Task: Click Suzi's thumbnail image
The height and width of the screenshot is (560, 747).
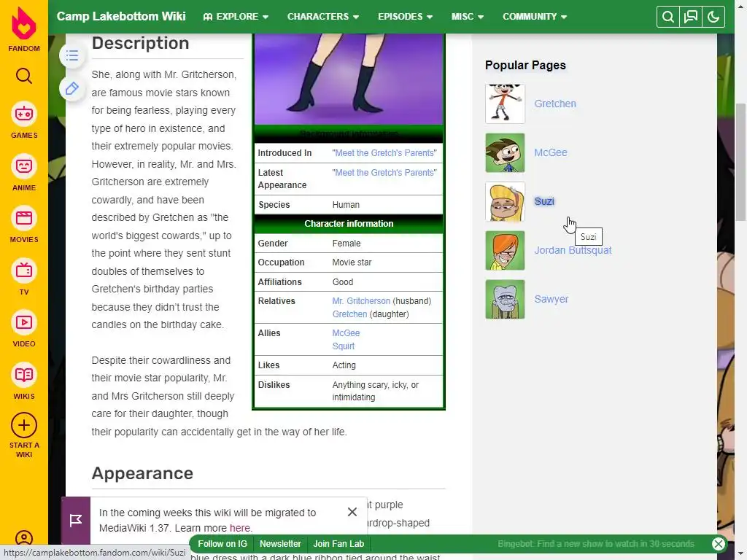Action: [x=505, y=201]
